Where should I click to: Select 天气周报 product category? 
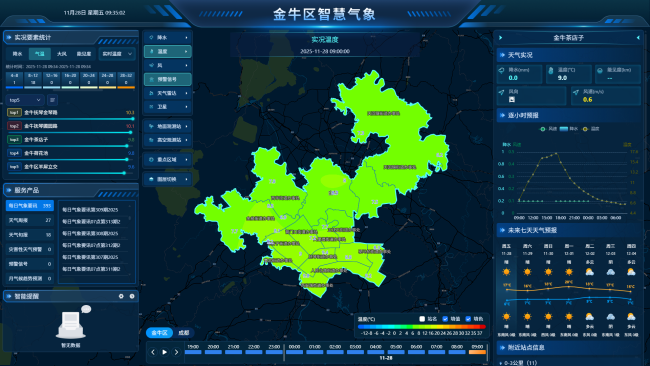[30, 220]
